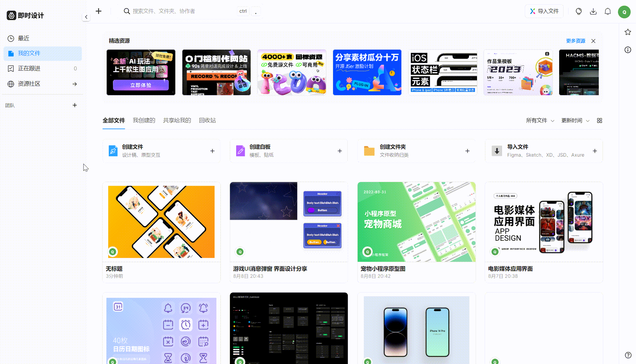
Task: Open the iOS状态栏元素 resource banner
Action: (443, 72)
